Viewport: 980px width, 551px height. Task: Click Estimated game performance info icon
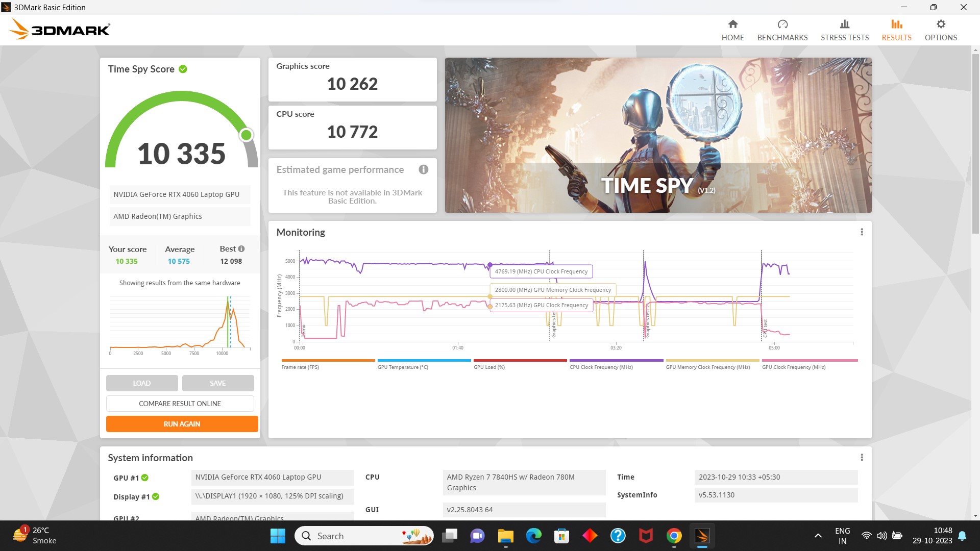(x=423, y=170)
